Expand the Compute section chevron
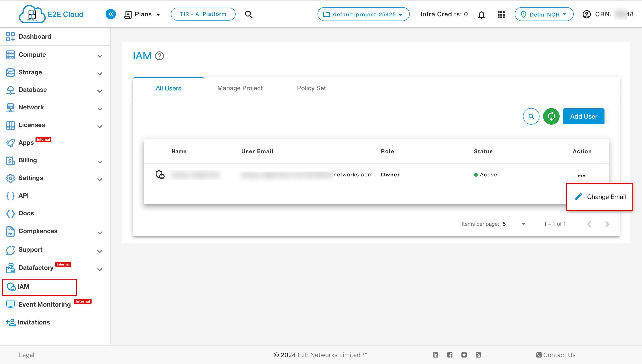This screenshot has height=364, width=642. click(100, 56)
